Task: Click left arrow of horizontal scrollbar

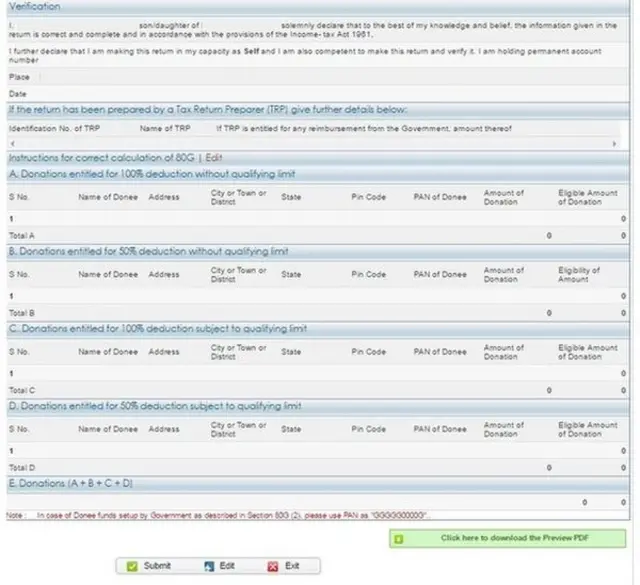Action: [13, 143]
